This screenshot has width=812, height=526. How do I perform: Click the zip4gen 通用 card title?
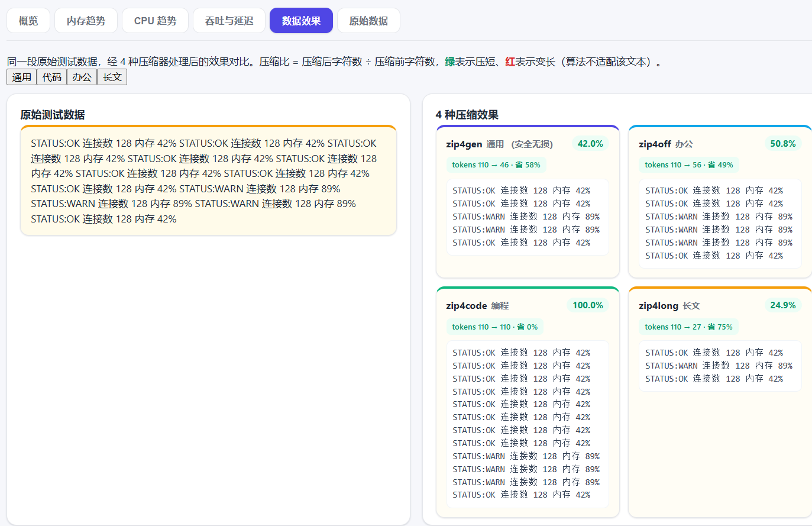tap(499, 144)
